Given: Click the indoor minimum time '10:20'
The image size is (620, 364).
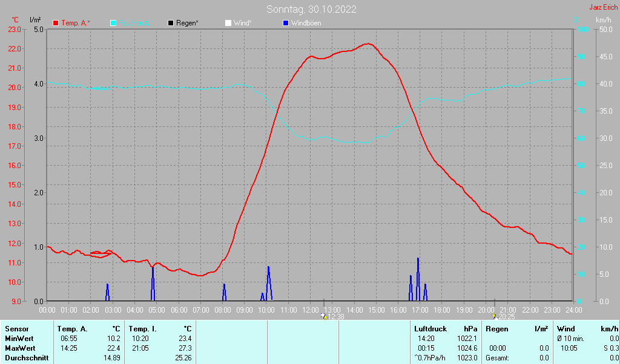Looking at the screenshot, I should pyautogui.click(x=140, y=339).
